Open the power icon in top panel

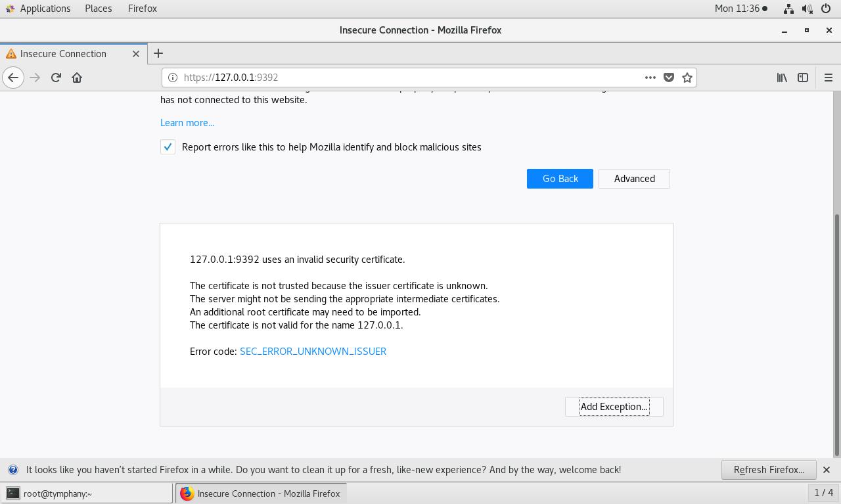827,9
